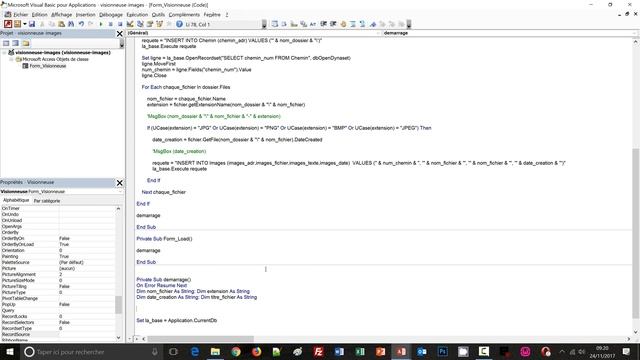Open the blue Help question mark icon
This screenshot has width=640, height=360.
click(x=179, y=24)
